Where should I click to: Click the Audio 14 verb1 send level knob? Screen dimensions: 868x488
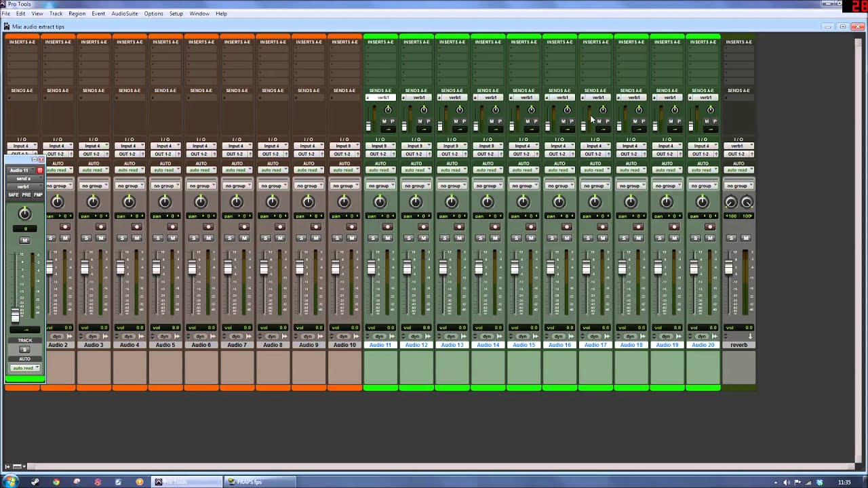pyautogui.click(x=496, y=110)
